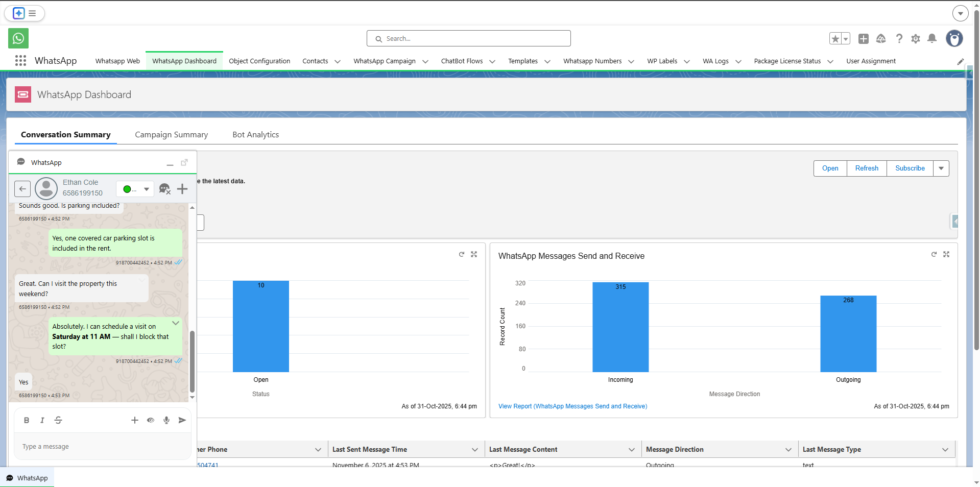Click the Refresh dashboard button
The height and width of the screenshot is (487, 980).
(x=867, y=168)
